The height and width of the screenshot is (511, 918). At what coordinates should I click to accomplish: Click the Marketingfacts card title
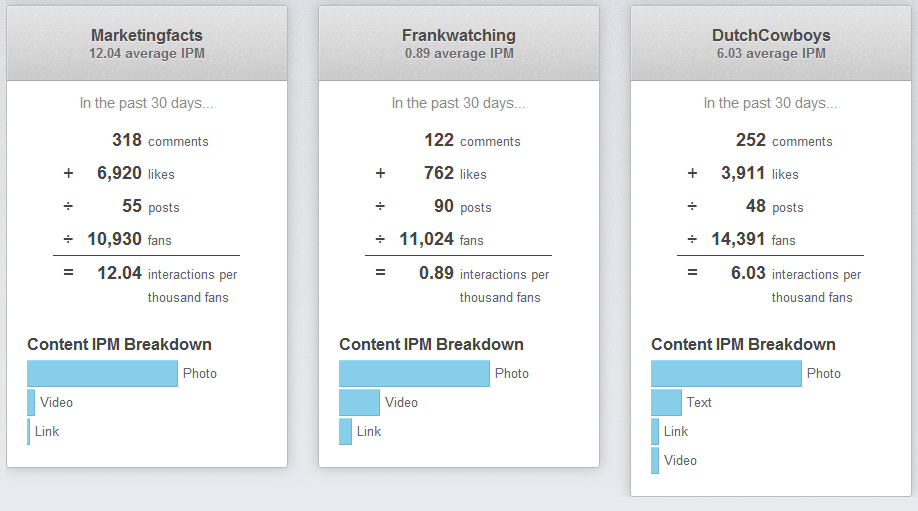(x=146, y=35)
